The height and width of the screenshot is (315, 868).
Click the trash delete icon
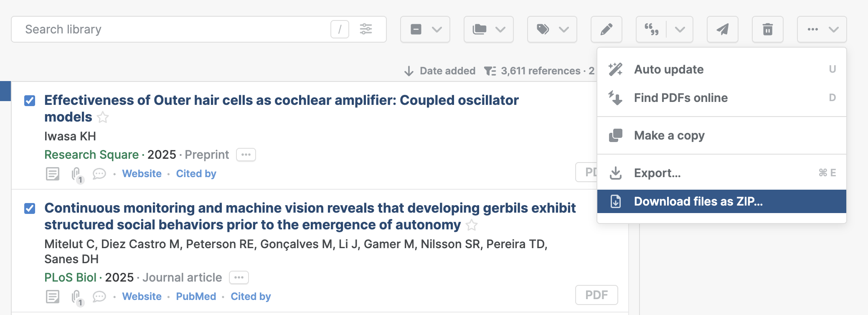click(767, 29)
